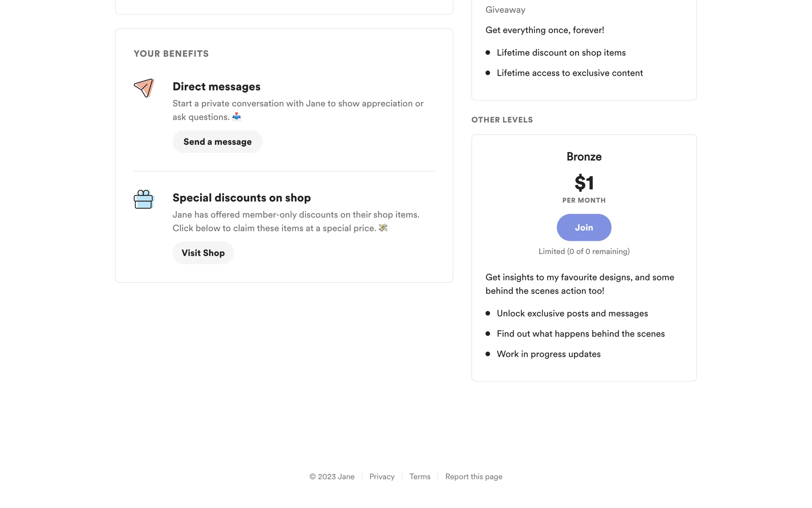This screenshot has width=812, height=508.
Task: Click 'Unlock exclusive posts and messages' bullet
Action: [x=572, y=313]
